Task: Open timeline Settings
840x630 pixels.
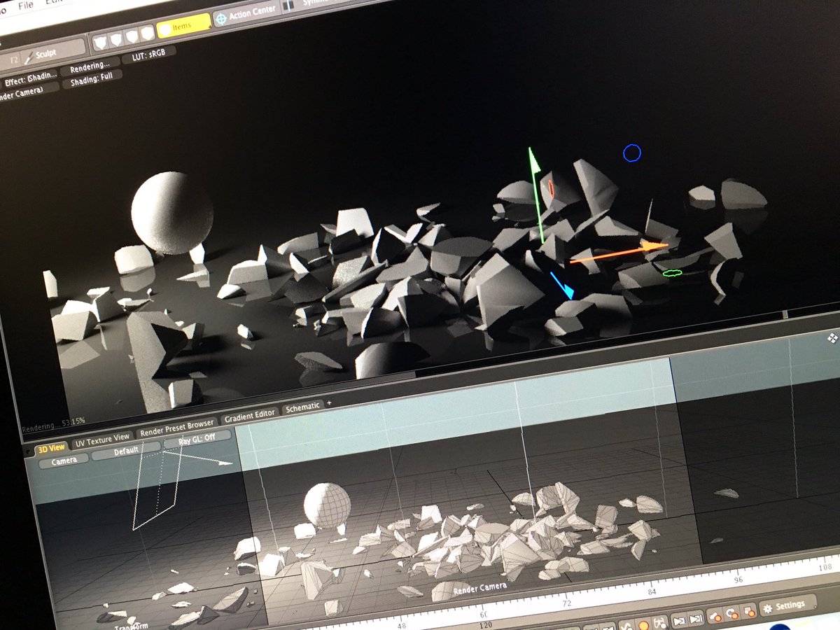Action: pyautogui.click(x=789, y=605)
